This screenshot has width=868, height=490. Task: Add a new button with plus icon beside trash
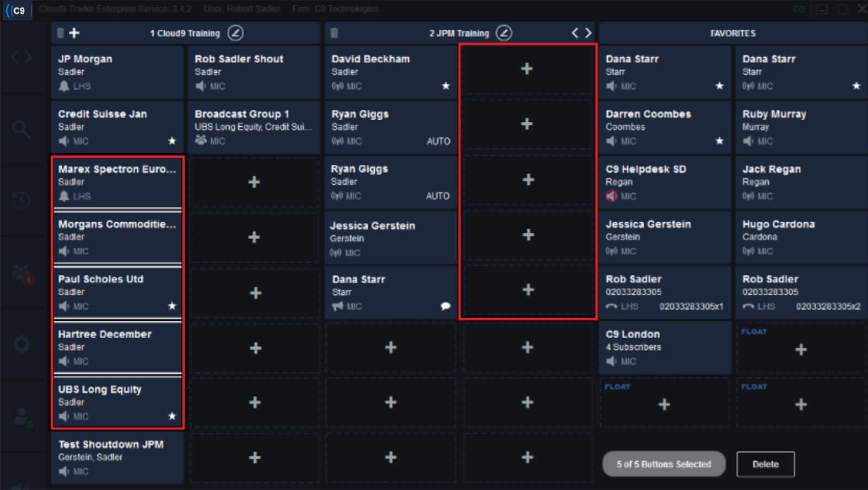point(74,33)
